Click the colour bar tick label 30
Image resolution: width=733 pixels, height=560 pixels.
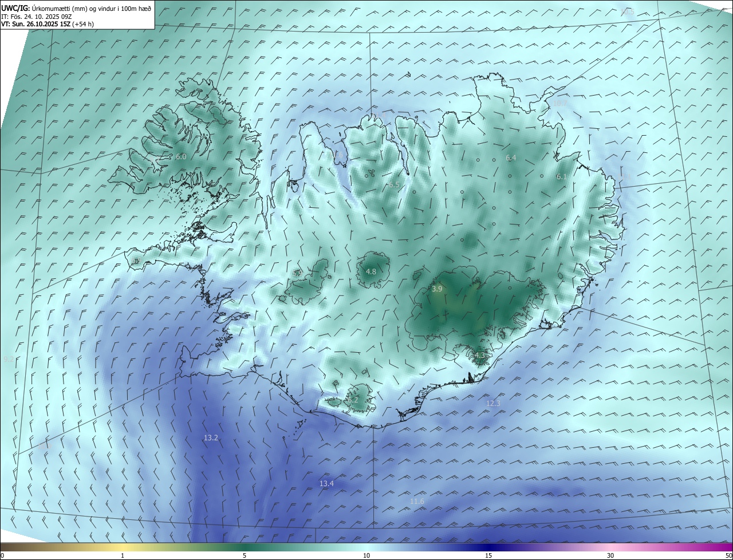(610, 555)
